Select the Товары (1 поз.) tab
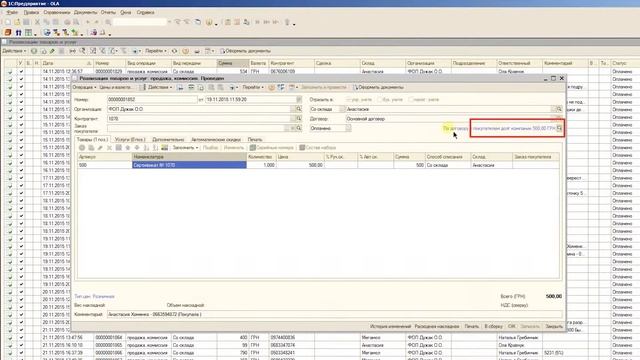The image size is (640, 360). [x=92, y=140]
